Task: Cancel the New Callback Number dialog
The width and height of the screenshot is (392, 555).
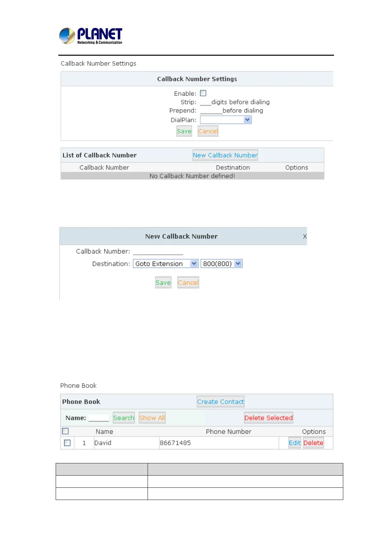Action: point(188,282)
